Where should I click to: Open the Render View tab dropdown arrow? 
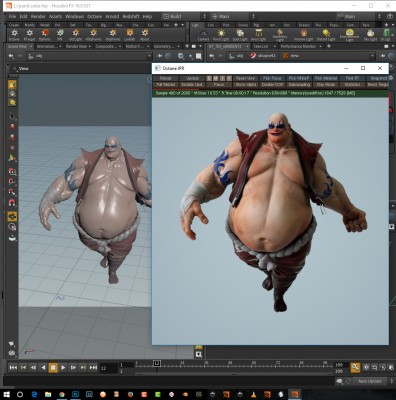coord(90,46)
